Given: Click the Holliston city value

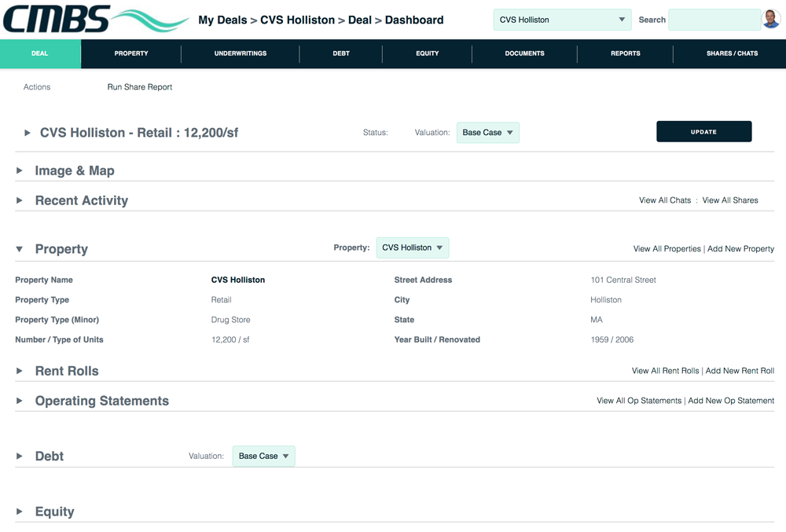Looking at the screenshot, I should 606,299.
